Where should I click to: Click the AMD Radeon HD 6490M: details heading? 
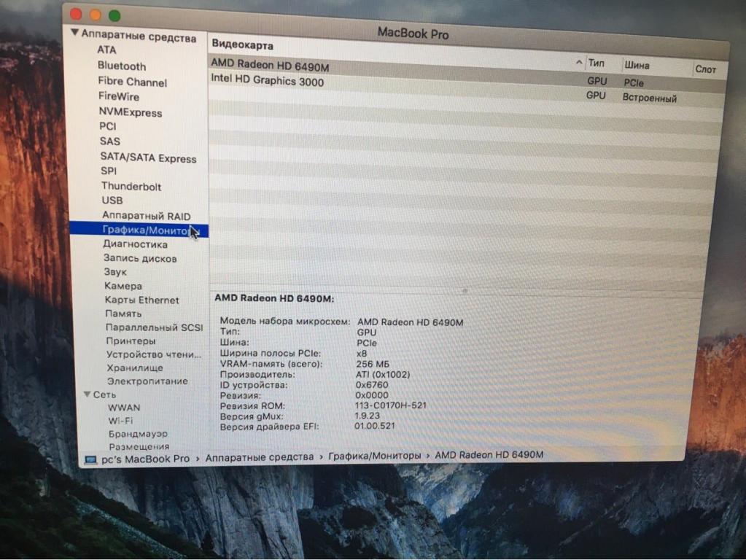point(274,298)
